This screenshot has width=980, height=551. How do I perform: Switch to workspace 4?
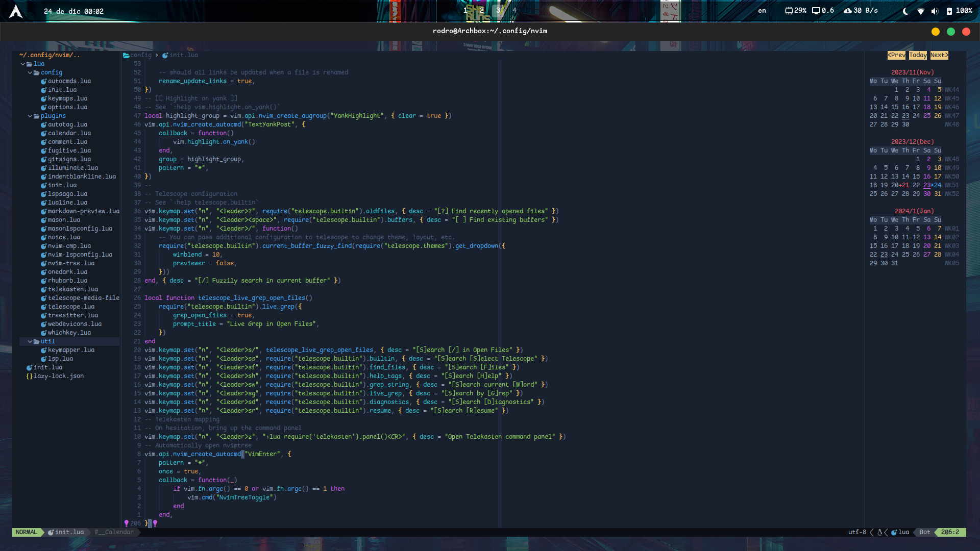click(x=514, y=10)
